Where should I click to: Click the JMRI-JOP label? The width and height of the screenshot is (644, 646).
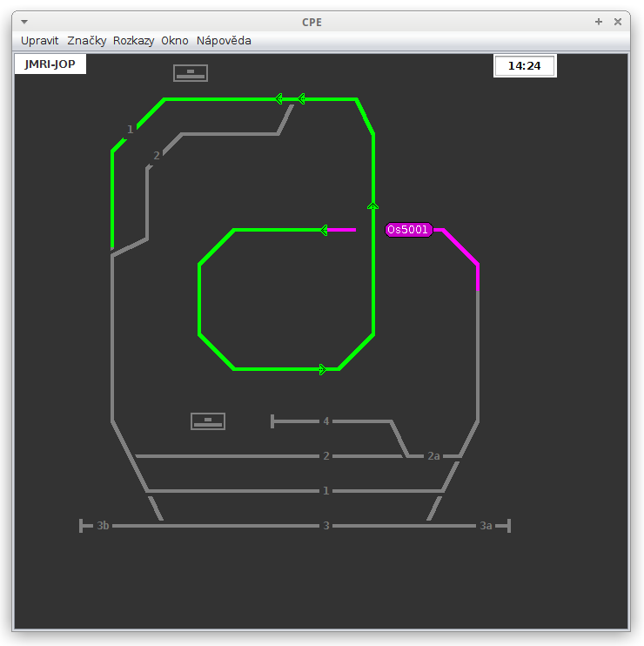pos(50,64)
